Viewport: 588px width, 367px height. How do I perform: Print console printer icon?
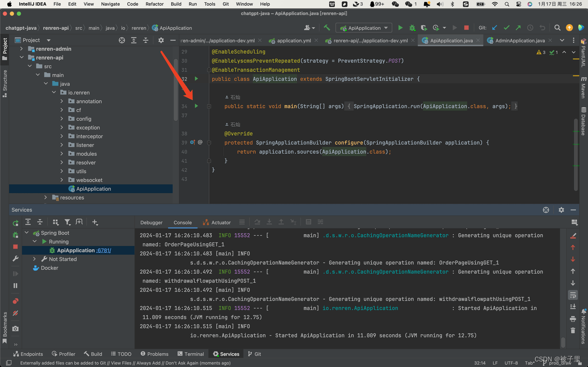pos(573,319)
